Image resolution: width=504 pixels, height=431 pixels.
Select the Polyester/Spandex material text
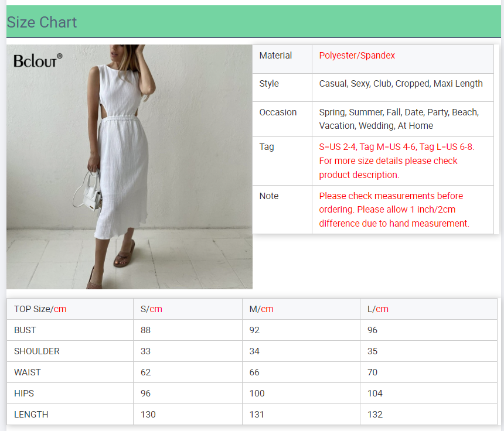(x=357, y=56)
